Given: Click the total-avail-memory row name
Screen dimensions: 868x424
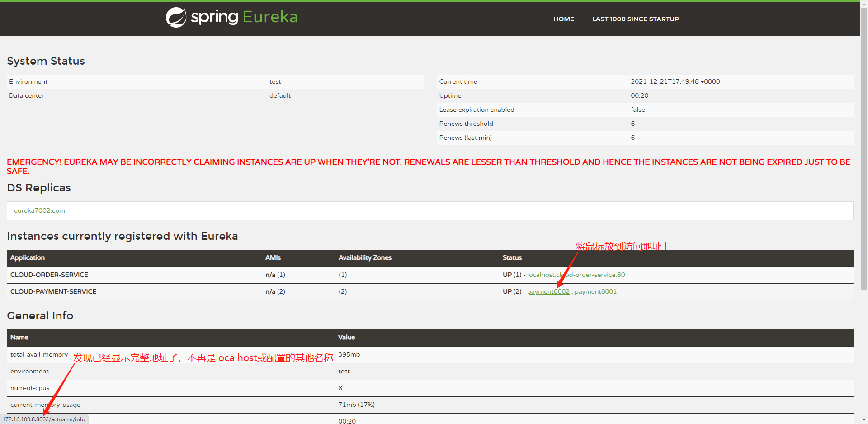Looking at the screenshot, I should (39, 354).
